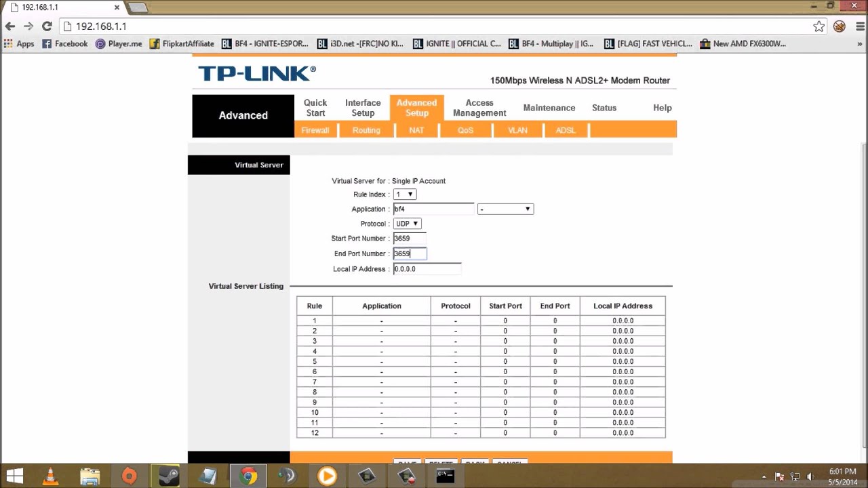Screen dimensions: 868x488
Task: Open the Quick Start menu tab
Action: [315, 108]
